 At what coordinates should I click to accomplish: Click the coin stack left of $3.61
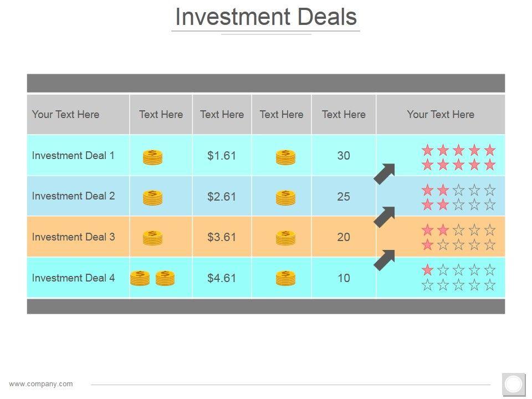152,238
